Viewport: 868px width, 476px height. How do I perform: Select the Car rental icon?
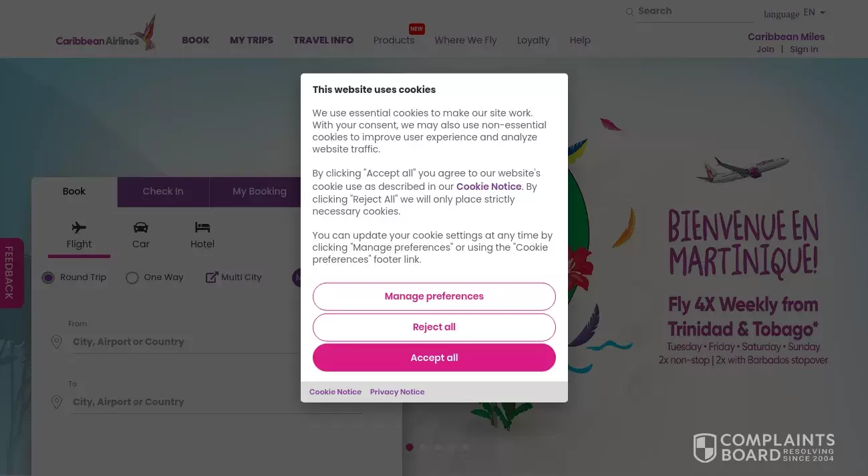pyautogui.click(x=140, y=227)
